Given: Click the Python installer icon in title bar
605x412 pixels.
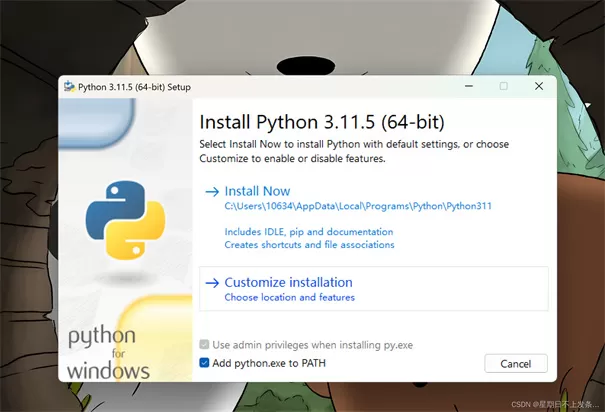Looking at the screenshot, I should click(69, 86).
